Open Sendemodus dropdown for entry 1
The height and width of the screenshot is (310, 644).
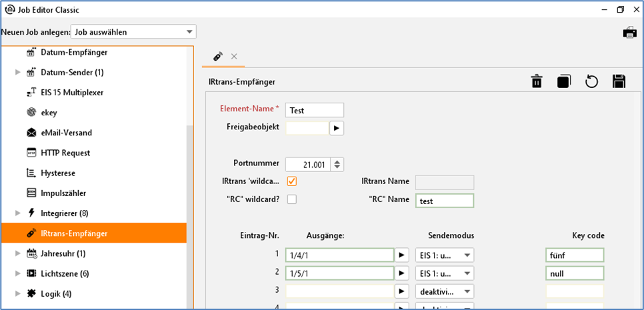coord(445,255)
